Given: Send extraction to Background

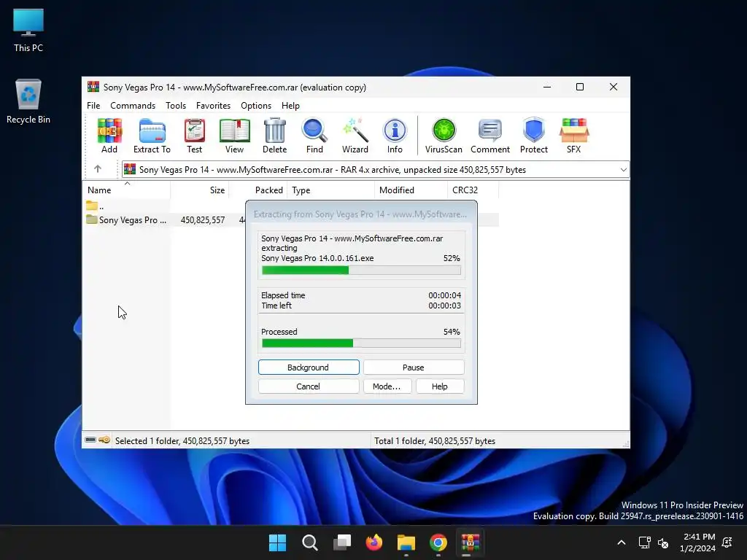Looking at the screenshot, I should pos(309,367).
